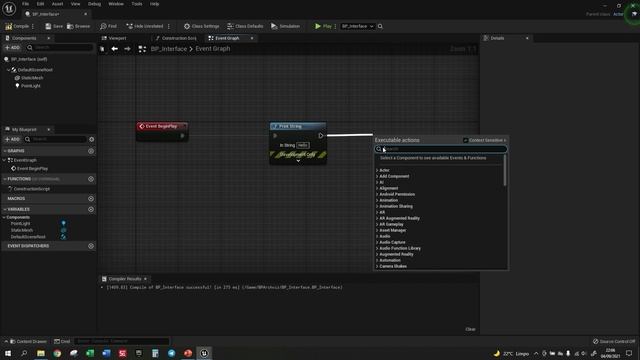640x360 pixels.
Task: Open Hide Unrelated options three-dot menu
Action: pos(169,26)
